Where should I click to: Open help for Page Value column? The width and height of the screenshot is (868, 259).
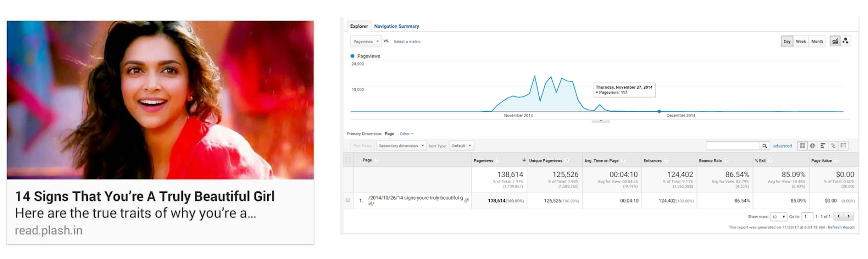pyautogui.click(x=836, y=161)
